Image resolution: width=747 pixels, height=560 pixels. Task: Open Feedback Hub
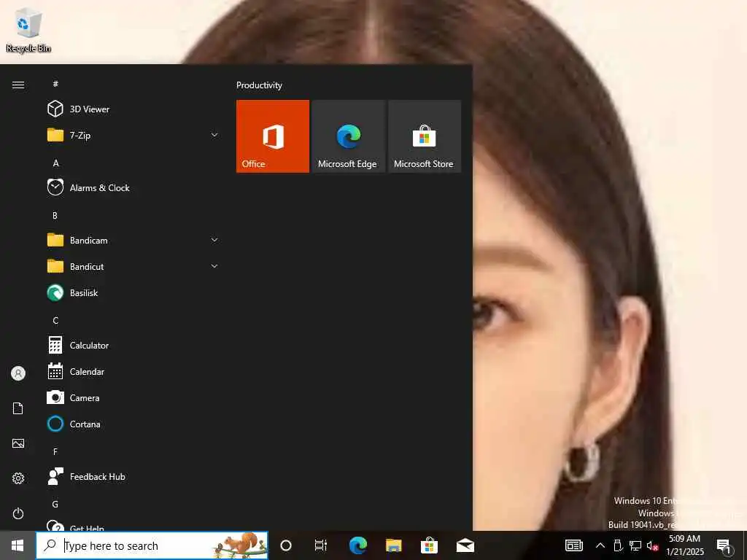click(133, 476)
